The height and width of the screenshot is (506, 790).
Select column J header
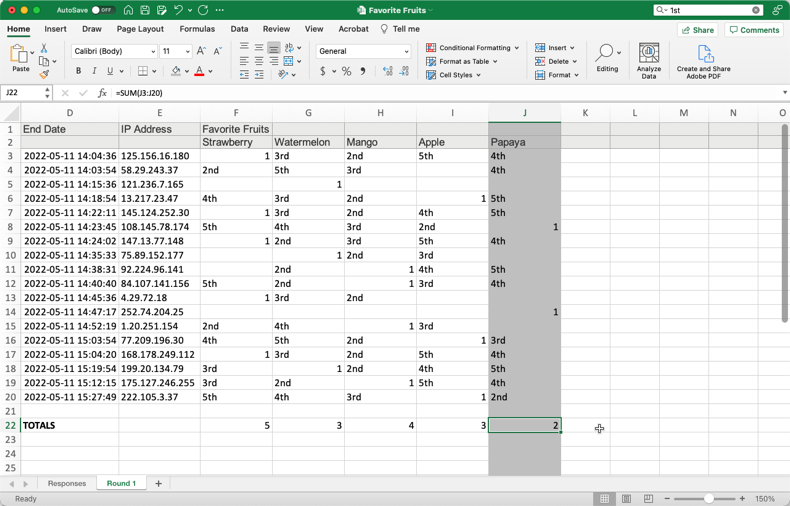[524, 113]
